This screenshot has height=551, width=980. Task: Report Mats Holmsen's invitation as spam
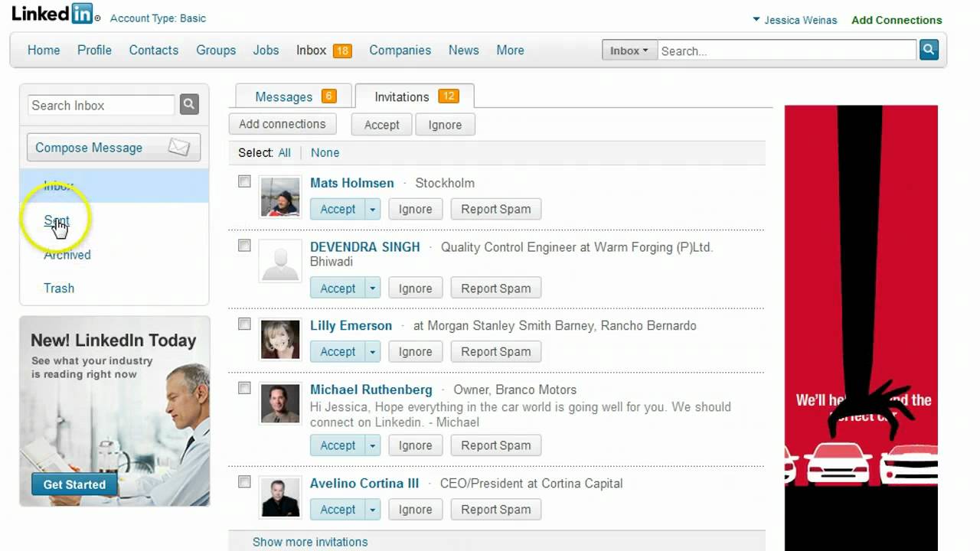pos(495,209)
